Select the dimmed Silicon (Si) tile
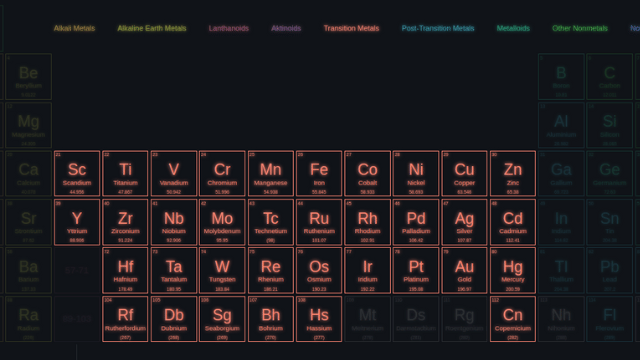This screenshot has height=360, width=640. 609,125
